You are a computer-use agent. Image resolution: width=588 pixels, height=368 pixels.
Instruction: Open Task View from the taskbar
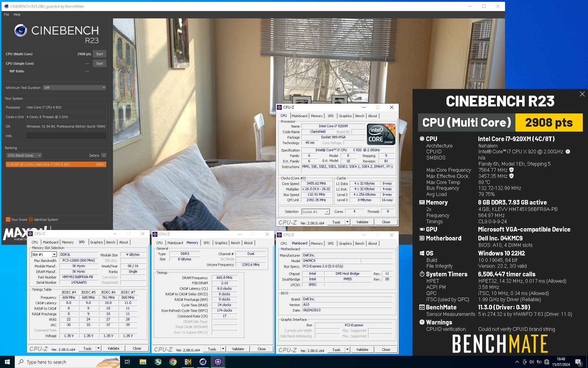(127, 362)
